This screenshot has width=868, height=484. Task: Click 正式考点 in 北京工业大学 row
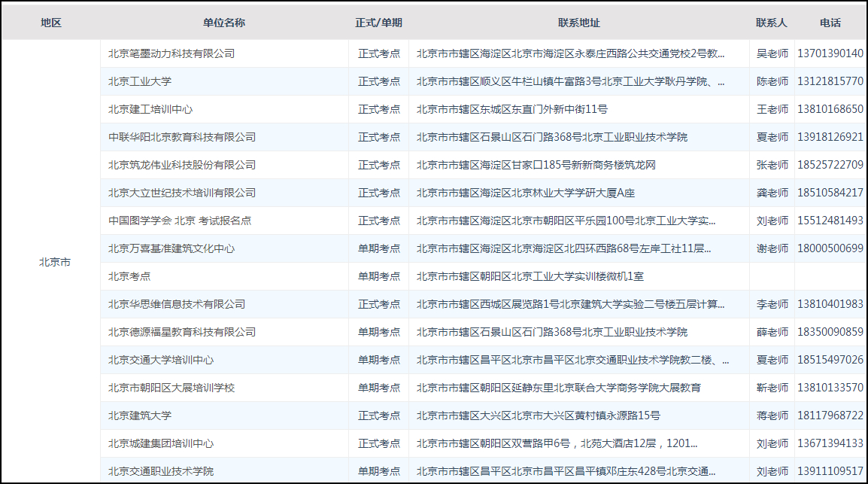[378, 81]
